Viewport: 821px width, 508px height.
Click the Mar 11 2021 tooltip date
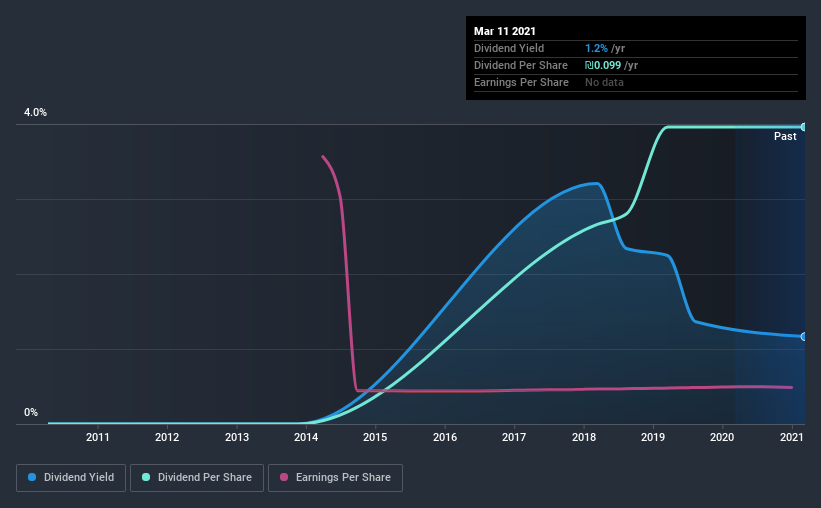point(505,31)
